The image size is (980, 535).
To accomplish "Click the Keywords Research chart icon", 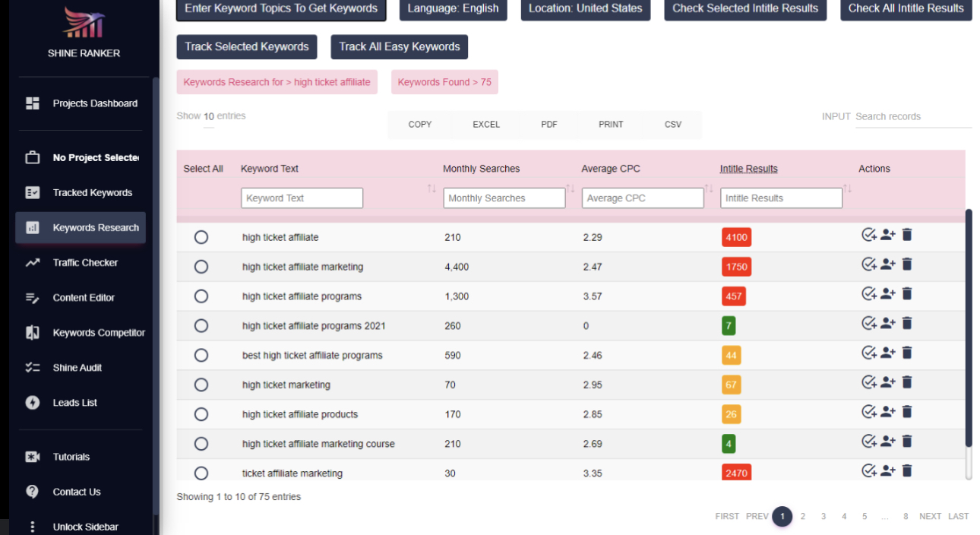I will pos(33,228).
